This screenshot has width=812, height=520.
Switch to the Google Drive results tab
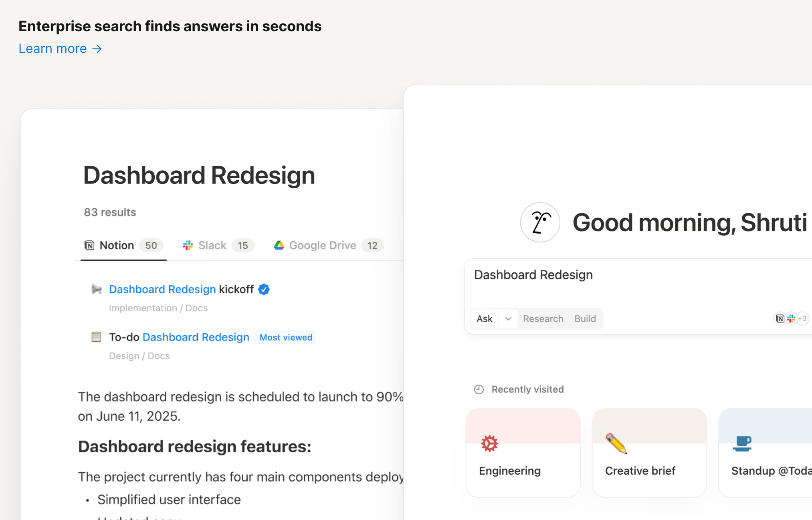(323, 245)
